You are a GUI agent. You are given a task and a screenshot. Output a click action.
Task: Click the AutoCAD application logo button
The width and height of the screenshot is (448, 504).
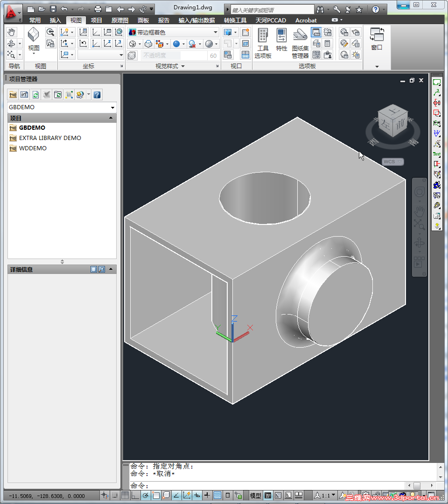12,13
